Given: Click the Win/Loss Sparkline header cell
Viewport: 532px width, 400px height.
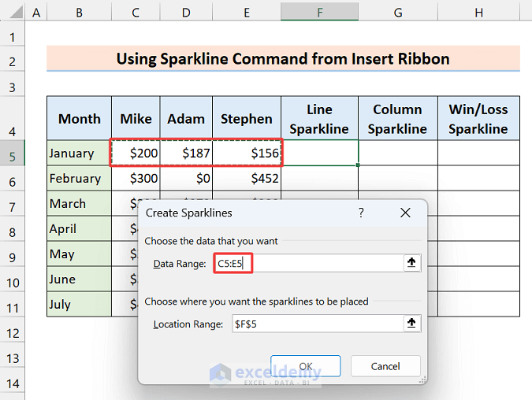Looking at the screenshot, I should (x=478, y=119).
